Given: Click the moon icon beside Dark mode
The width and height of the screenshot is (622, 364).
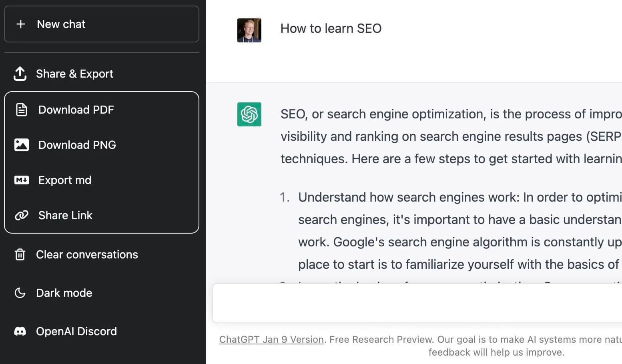Looking at the screenshot, I should point(20,293).
